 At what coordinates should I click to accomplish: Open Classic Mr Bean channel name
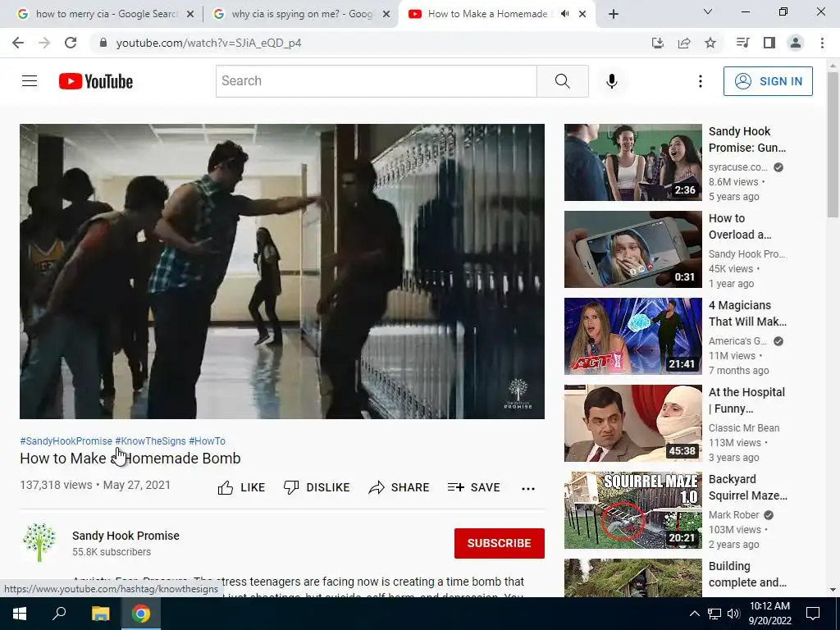[744, 428]
